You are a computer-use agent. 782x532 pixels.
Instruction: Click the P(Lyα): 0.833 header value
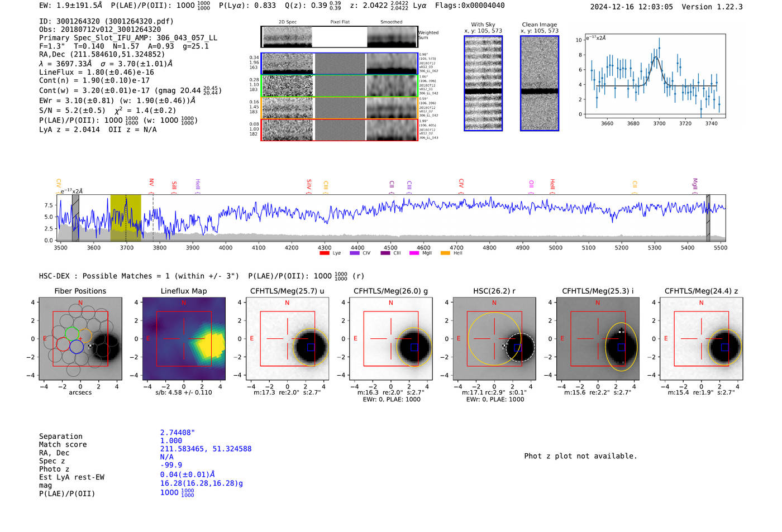[x=247, y=6]
